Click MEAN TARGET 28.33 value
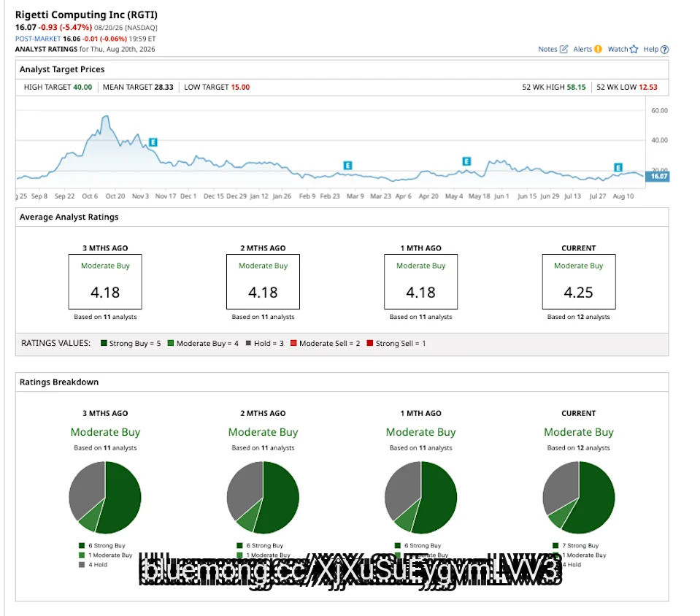The image size is (700, 616). [164, 87]
